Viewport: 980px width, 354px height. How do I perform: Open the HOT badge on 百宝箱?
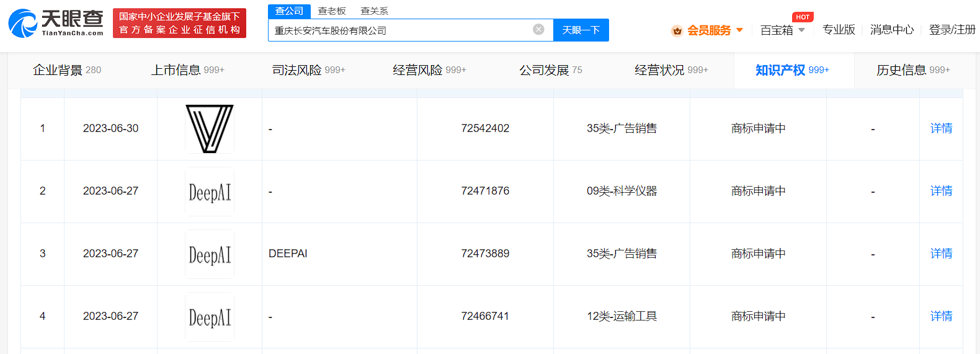(803, 17)
